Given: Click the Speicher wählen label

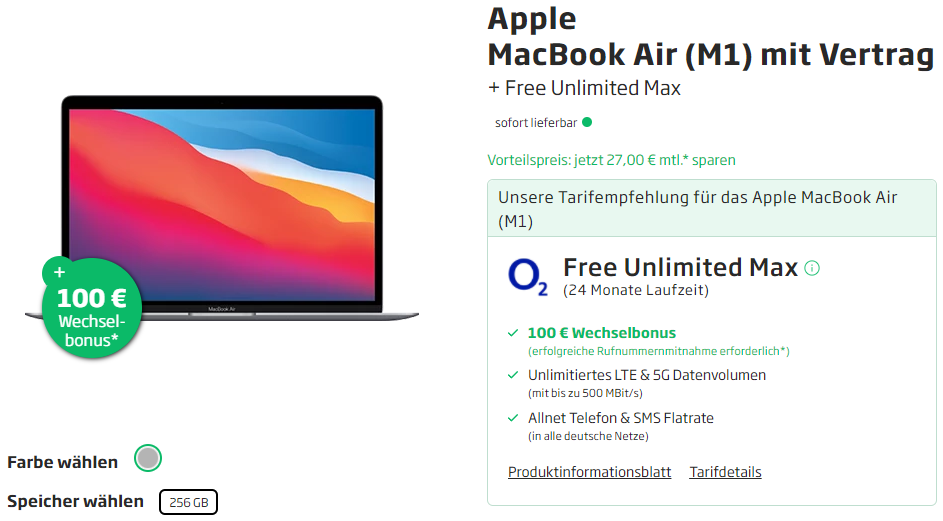Looking at the screenshot, I should [75, 501].
